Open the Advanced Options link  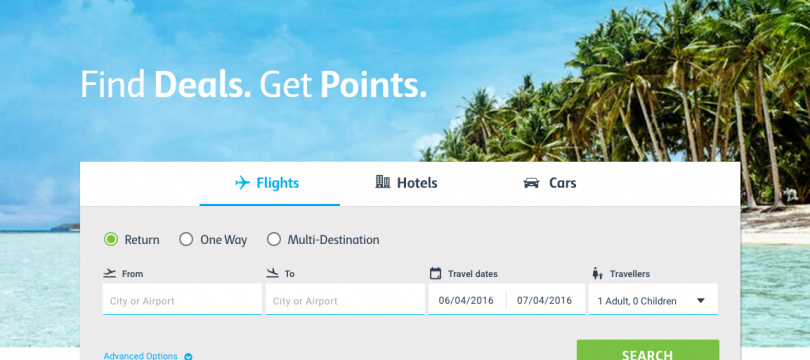(141, 356)
